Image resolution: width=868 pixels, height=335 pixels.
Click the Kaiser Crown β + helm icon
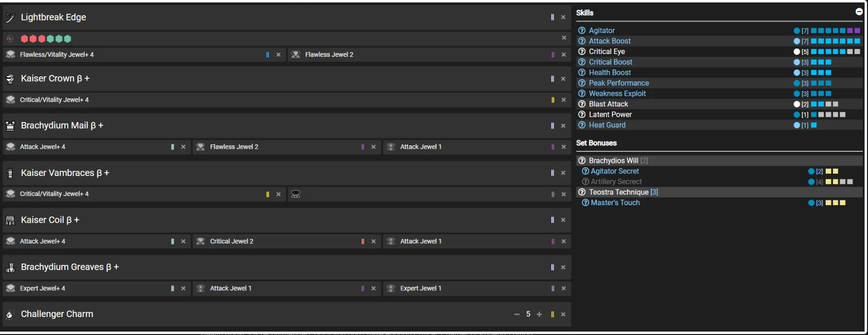pos(10,79)
